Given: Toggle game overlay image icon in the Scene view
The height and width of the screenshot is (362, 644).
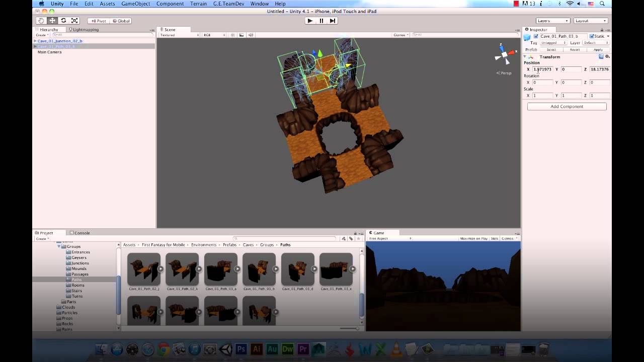Looking at the screenshot, I should 242,35.
